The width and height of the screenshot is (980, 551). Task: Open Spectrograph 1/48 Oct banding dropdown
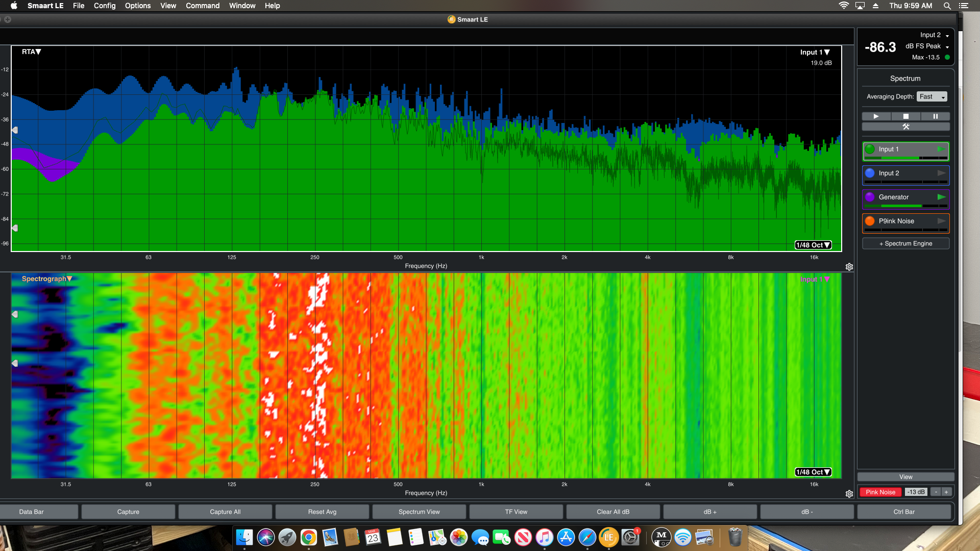click(x=813, y=472)
